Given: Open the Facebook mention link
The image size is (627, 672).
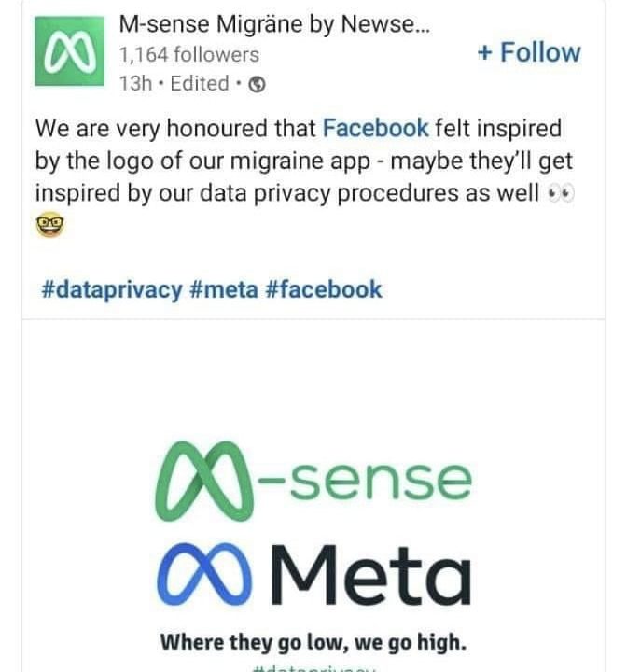Looking at the screenshot, I should pyautogui.click(x=376, y=128).
